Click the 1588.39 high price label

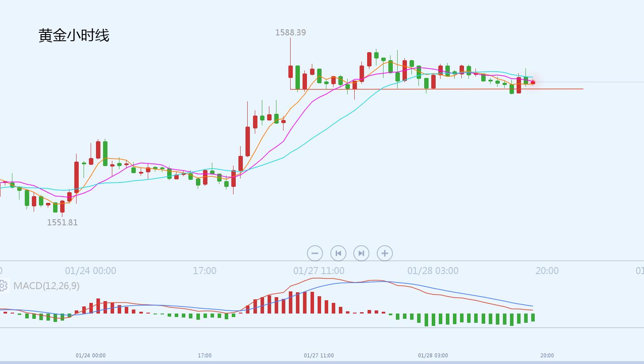(290, 32)
